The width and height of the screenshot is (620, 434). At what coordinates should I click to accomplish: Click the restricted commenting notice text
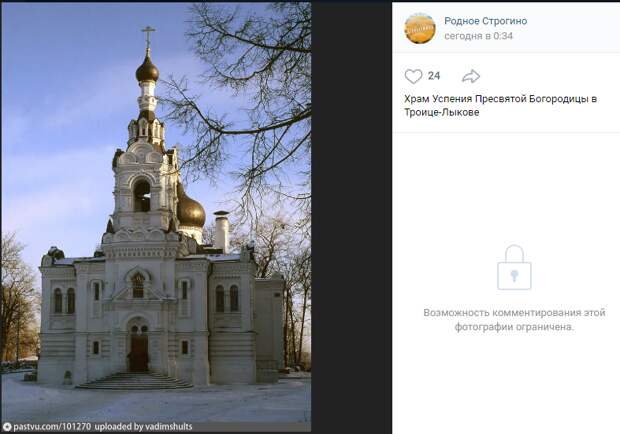point(514,320)
